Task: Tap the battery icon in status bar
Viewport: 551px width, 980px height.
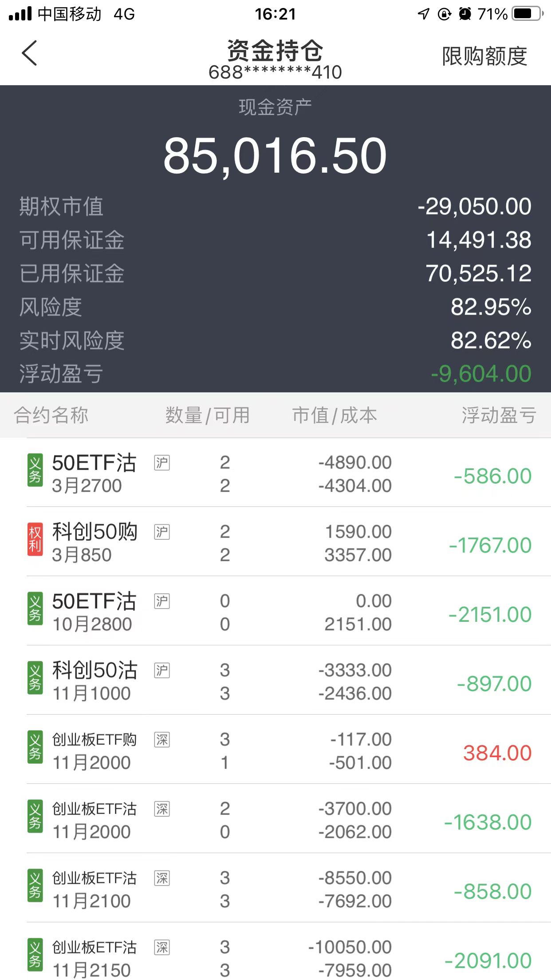Action: coord(527,14)
